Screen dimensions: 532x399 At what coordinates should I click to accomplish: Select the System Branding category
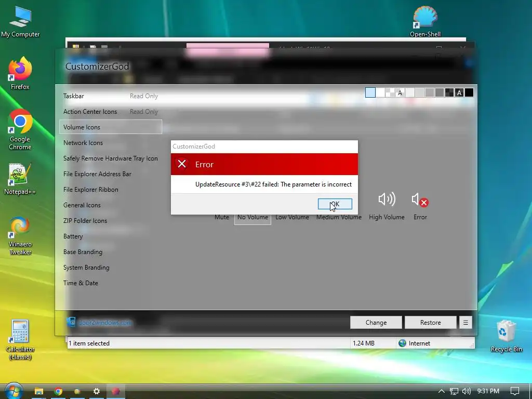click(111, 268)
